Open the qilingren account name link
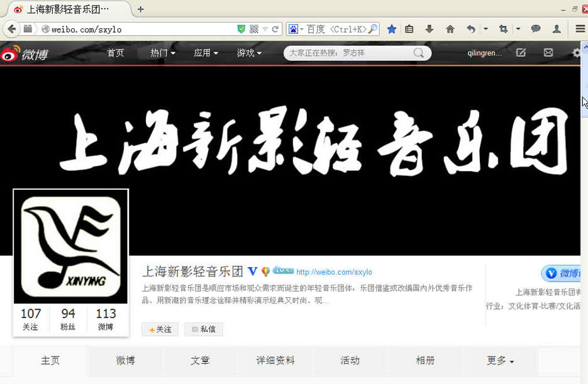 point(484,53)
